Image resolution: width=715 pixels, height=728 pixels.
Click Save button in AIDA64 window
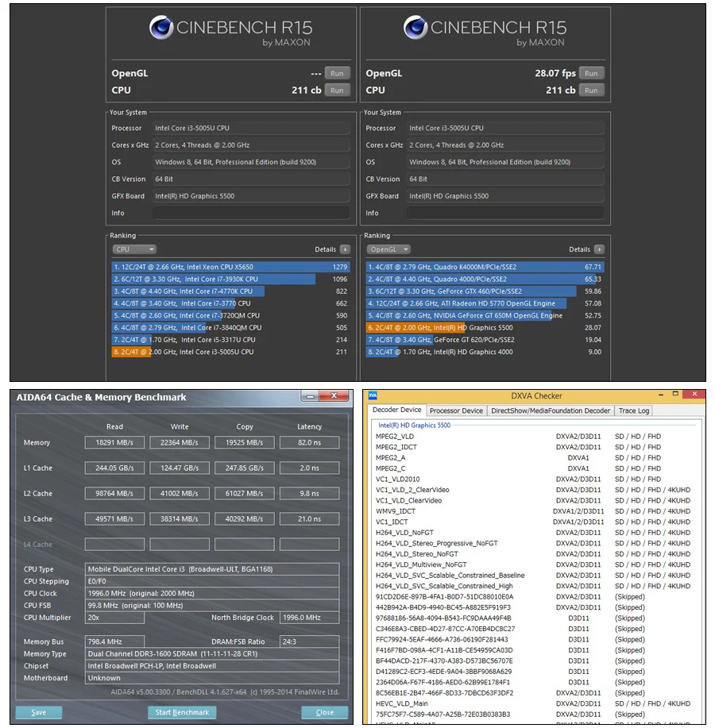[39, 712]
